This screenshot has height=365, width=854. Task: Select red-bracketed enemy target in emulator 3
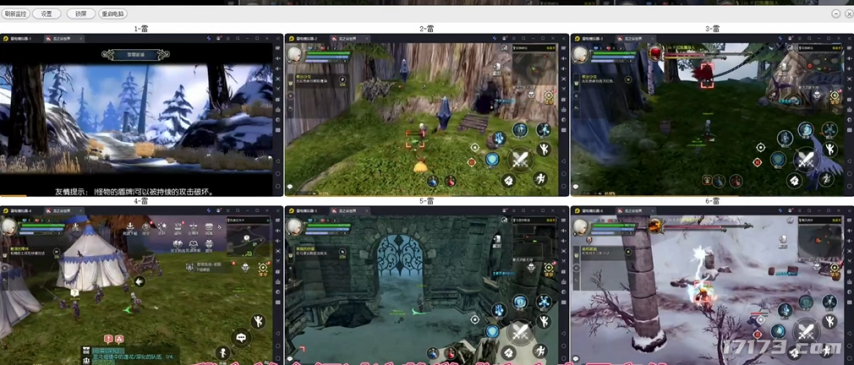[x=706, y=75]
